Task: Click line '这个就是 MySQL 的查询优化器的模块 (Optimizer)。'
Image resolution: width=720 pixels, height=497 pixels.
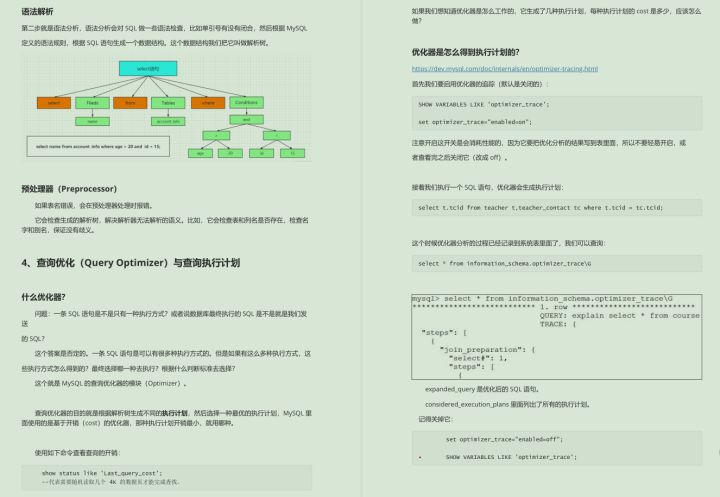Action: [111, 383]
